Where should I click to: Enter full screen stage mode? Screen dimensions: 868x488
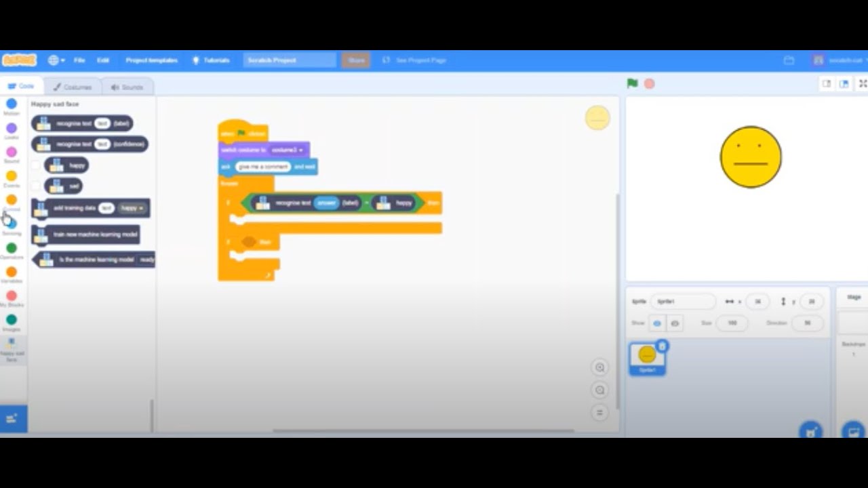[x=863, y=83]
